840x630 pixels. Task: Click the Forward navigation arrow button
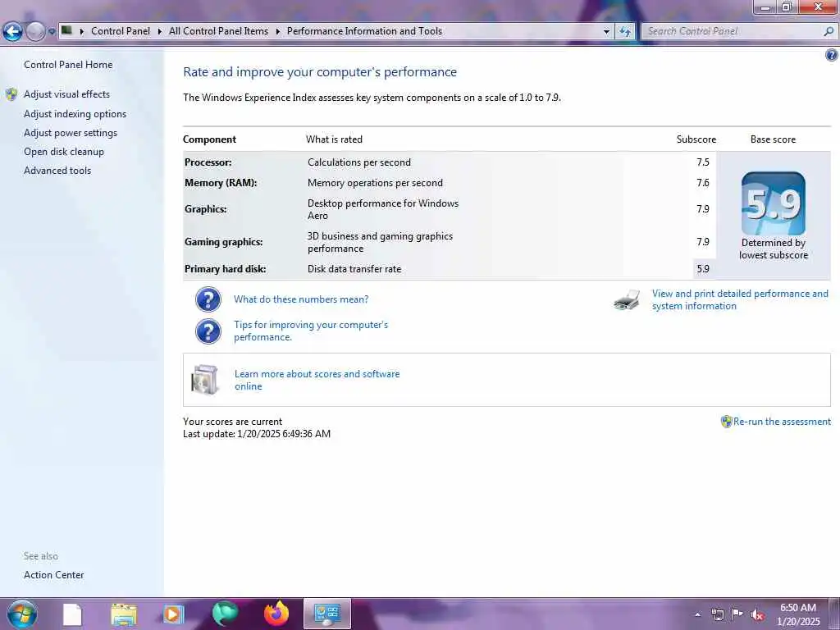[x=35, y=32]
